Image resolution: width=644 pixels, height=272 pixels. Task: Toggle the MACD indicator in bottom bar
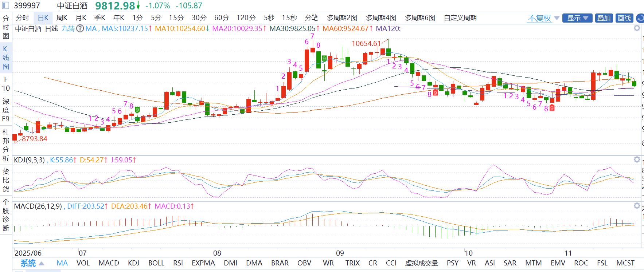[109, 263]
